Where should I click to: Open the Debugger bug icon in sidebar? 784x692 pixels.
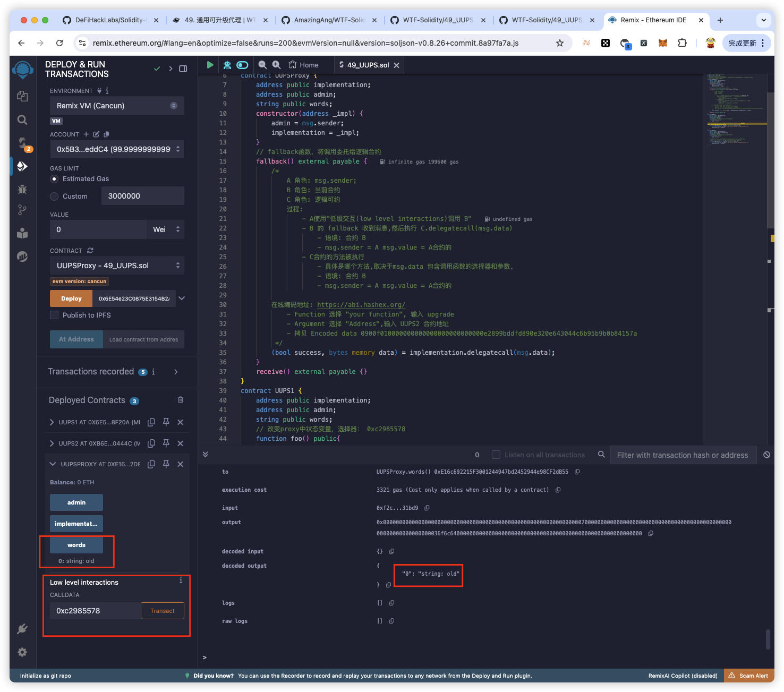[22, 189]
